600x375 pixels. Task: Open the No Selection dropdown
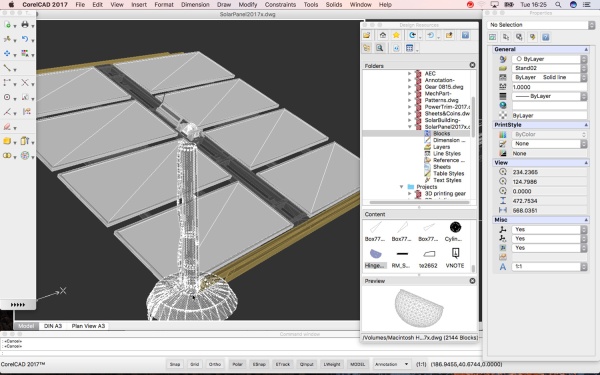(x=541, y=25)
